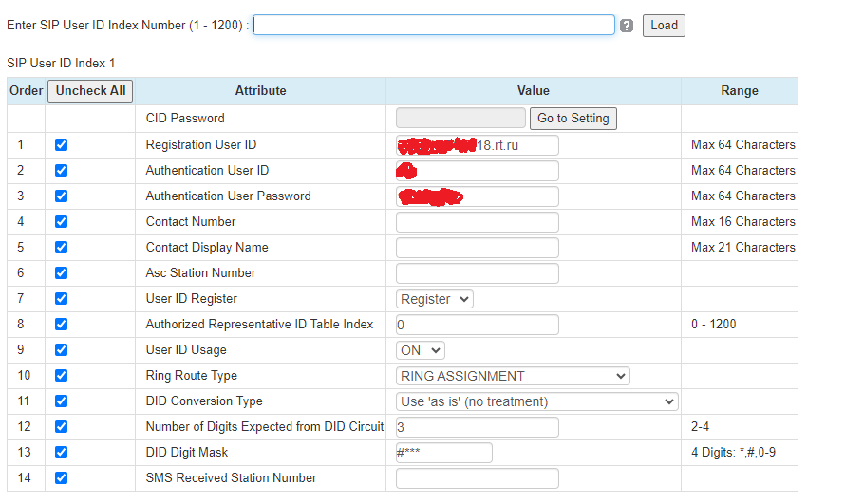Expand the User ID Usage dropdown

click(x=420, y=350)
